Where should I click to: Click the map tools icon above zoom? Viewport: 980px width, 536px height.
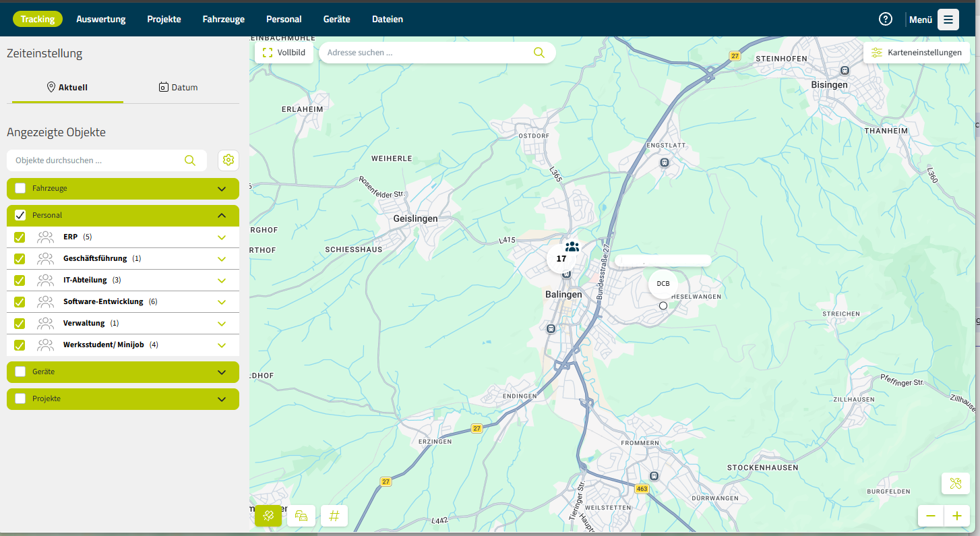[x=955, y=483]
